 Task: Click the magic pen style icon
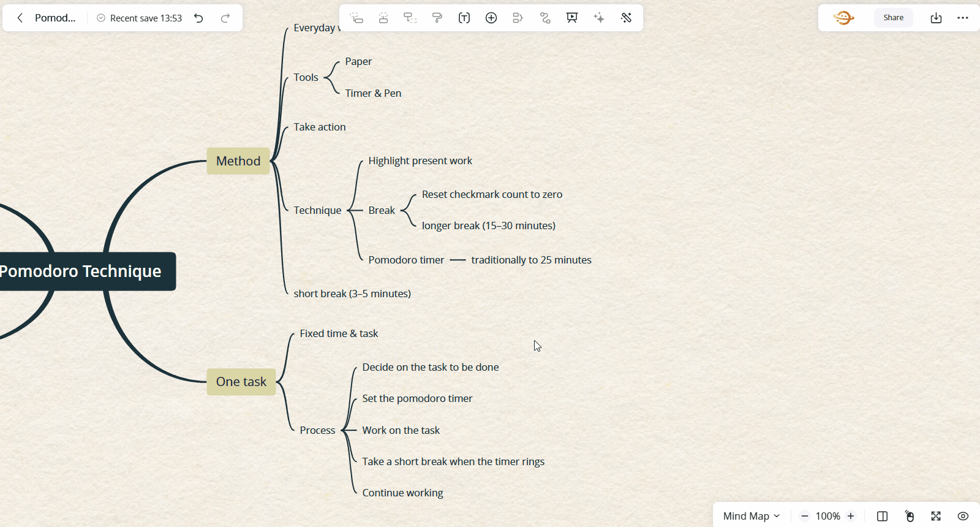tap(626, 18)
